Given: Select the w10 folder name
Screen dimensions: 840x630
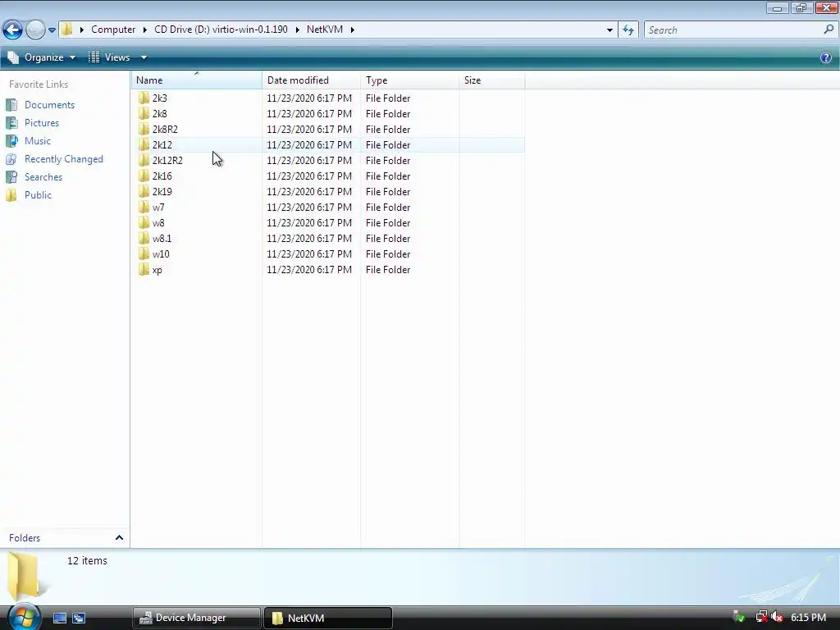Looking at the screenshot, I should tap(161, 254).
